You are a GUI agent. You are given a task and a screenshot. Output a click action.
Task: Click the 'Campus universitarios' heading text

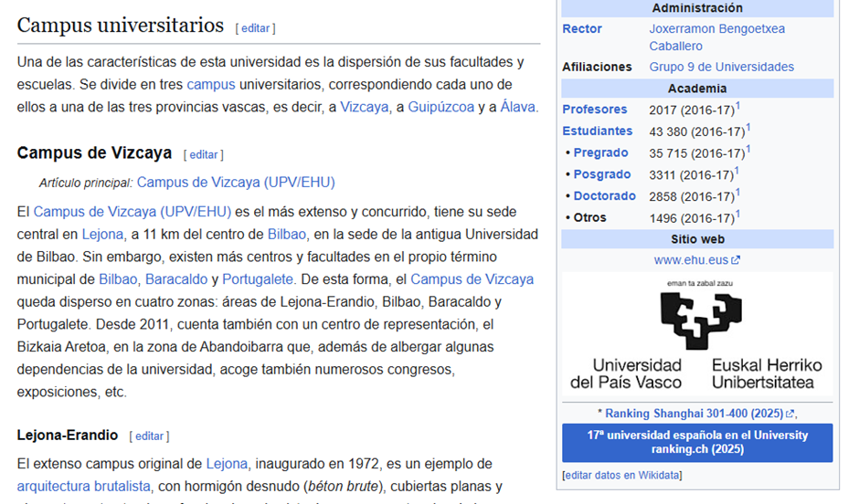click(121, 26)
